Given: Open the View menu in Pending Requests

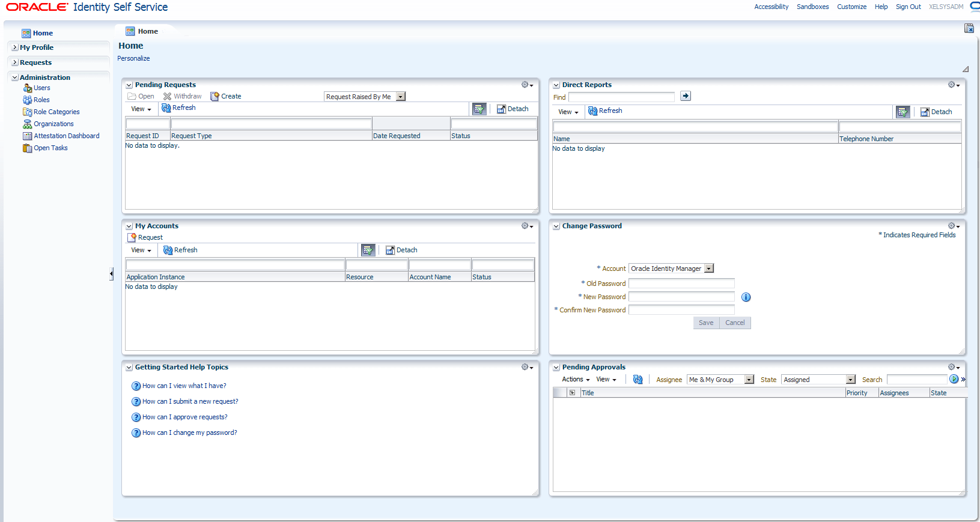Looking at the screenshot, I should 141,109.
